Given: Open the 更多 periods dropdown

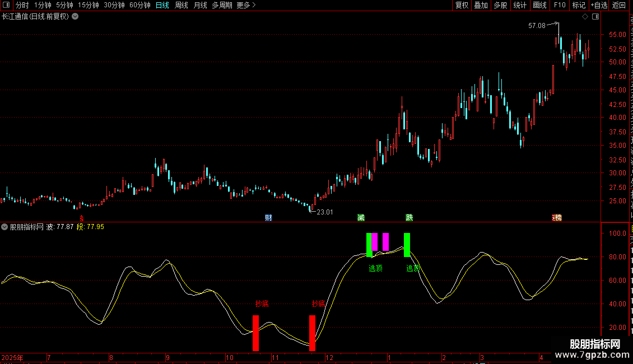Looking at the screenshot, I should tap(246, 5).
